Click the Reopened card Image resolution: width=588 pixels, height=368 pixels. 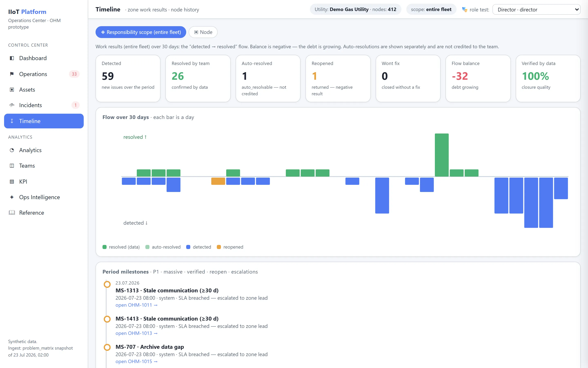pos(338,78)
